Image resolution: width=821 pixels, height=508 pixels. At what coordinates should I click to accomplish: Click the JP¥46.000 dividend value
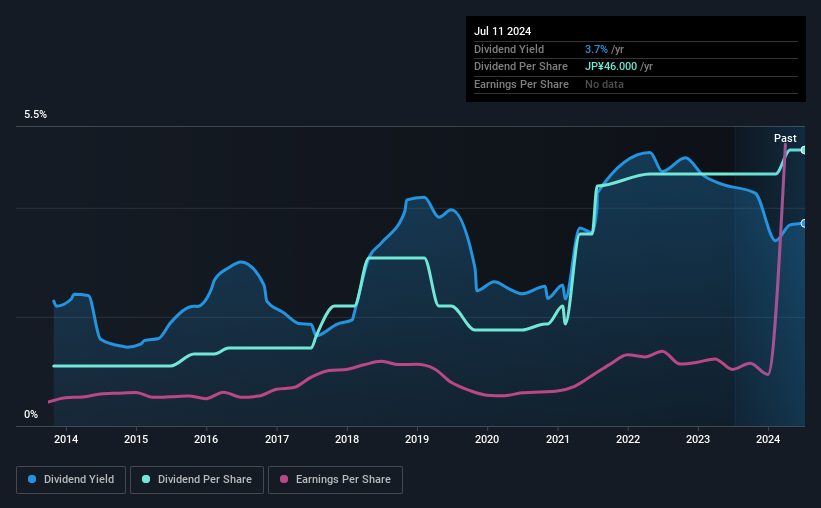611,67
